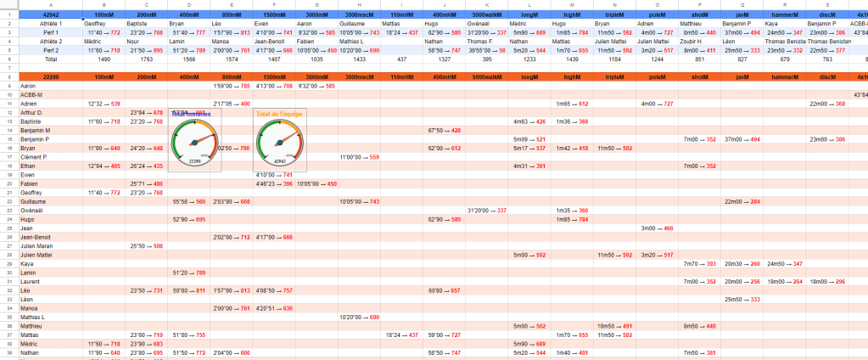The height and width of the screenshot is (360, 868).
Task: Select column F header
Action: pos(273,5)
